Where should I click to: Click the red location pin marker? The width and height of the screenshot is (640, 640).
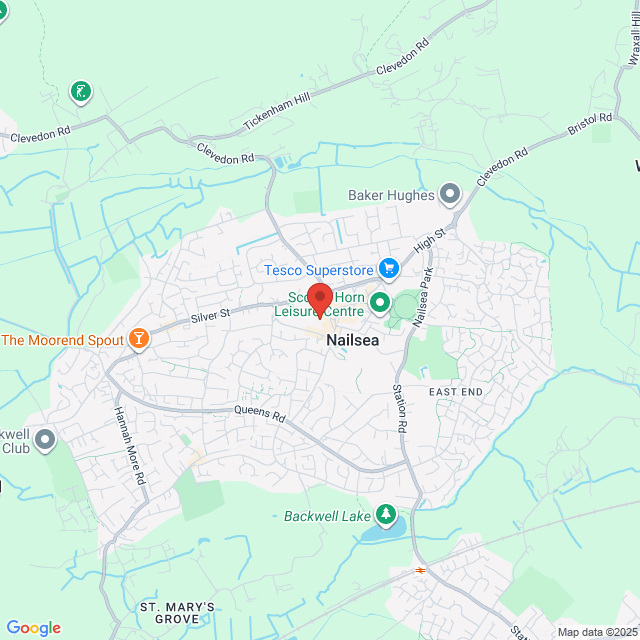pyautogui.click(x=320, y=300)
